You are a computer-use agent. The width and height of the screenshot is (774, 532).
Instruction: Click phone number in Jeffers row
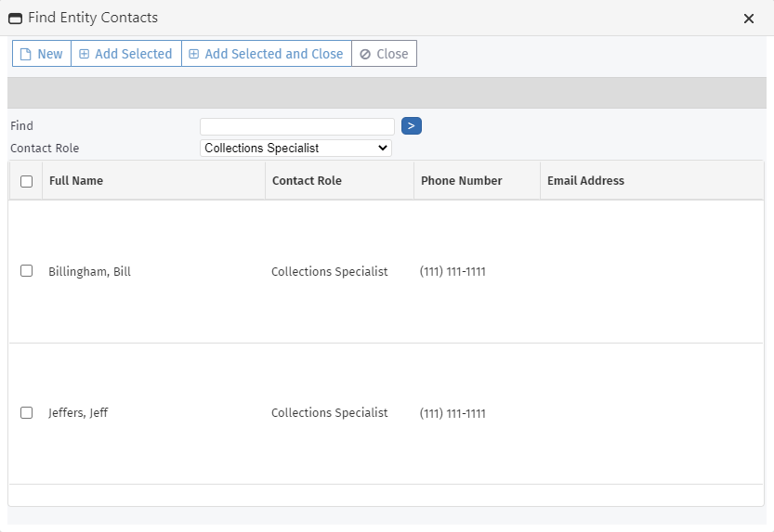pos(453,413)
